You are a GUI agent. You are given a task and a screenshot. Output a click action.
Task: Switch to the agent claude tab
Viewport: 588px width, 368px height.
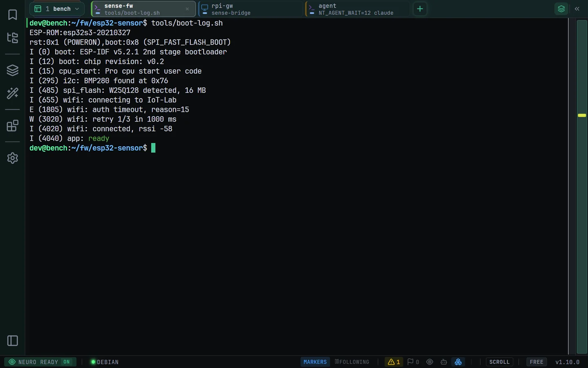357,9
